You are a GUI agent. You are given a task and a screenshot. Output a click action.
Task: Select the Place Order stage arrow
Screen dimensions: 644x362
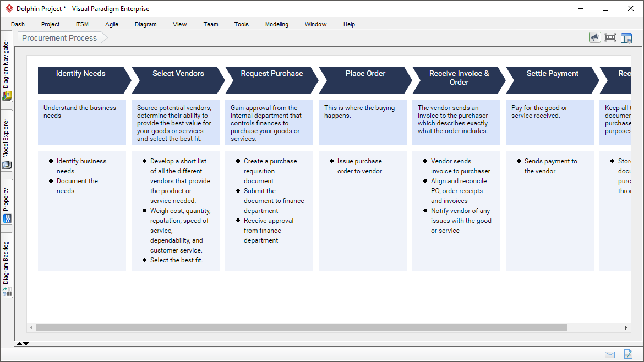(x=365, y=80)
